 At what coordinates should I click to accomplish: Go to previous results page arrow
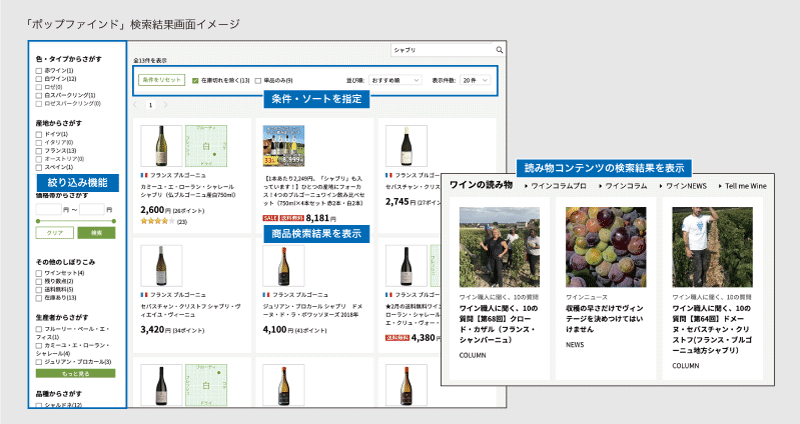pos(135,105)
